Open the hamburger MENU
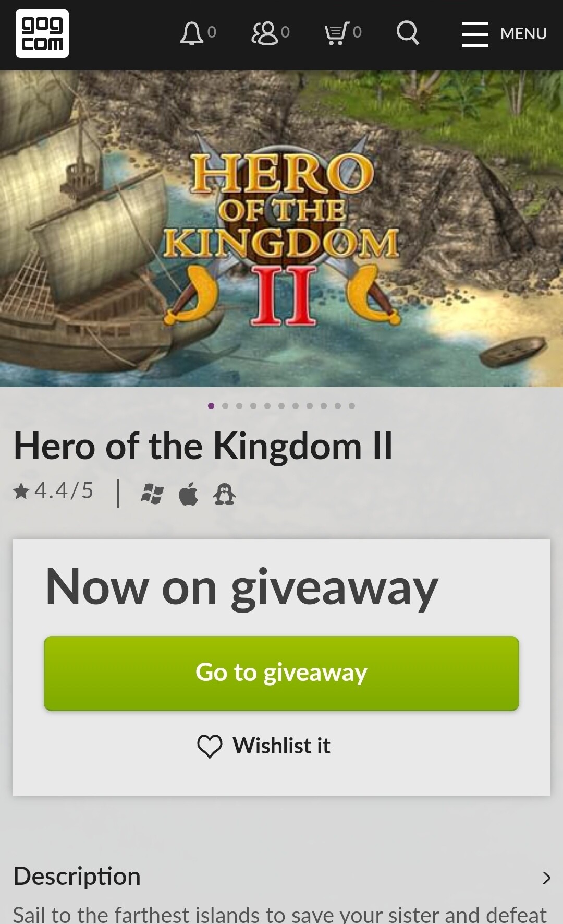 (504, 34)
